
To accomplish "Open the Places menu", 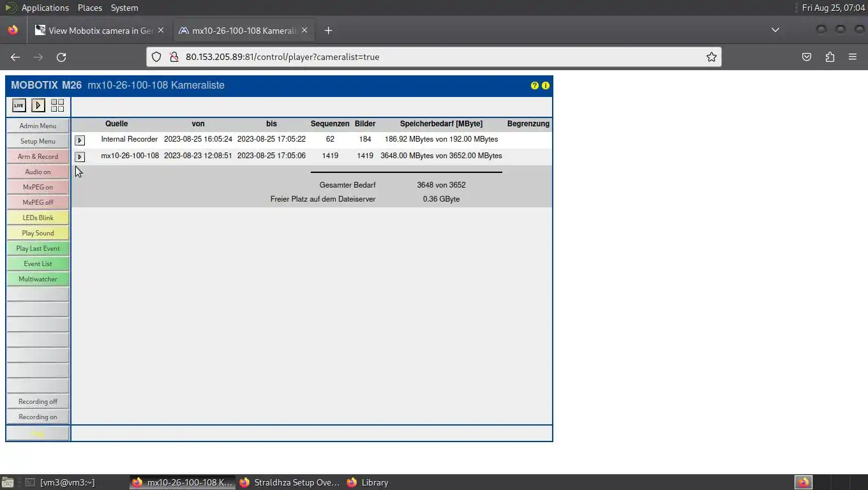I will (90, 8).
